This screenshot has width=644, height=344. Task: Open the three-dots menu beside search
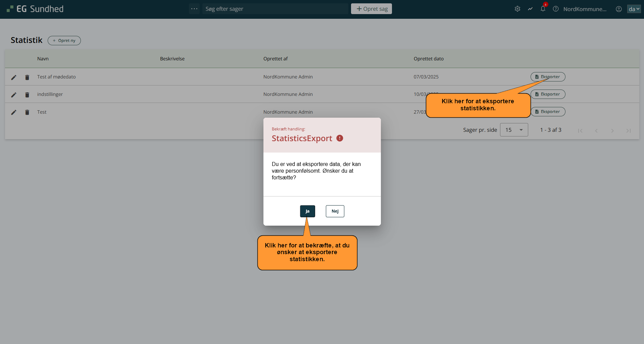click(194, 9)
